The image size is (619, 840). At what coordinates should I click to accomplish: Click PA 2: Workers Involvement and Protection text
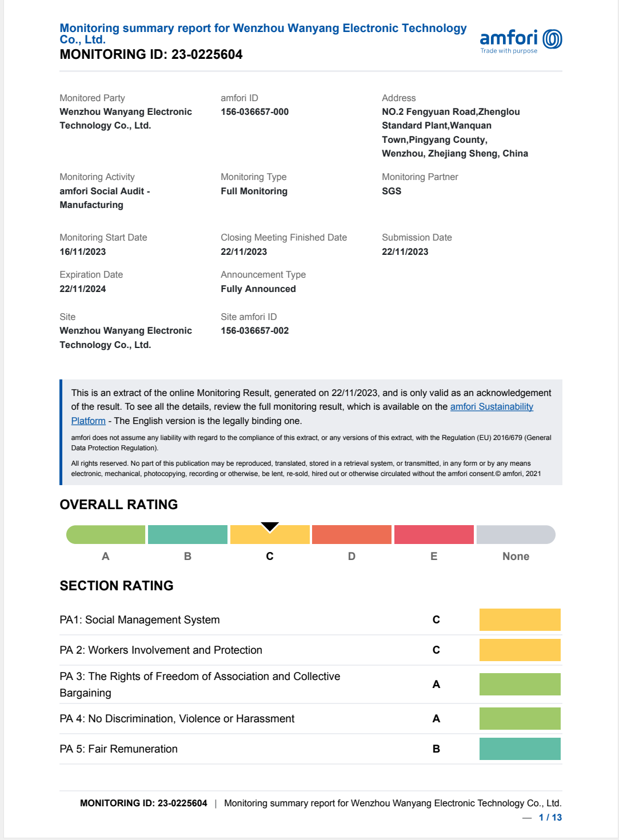[161, 650]
